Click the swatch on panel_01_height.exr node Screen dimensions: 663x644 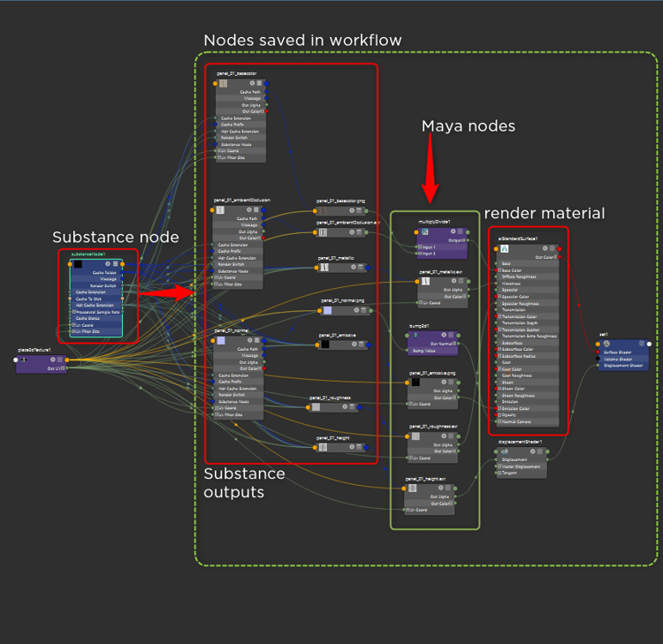tap(413, 488)
